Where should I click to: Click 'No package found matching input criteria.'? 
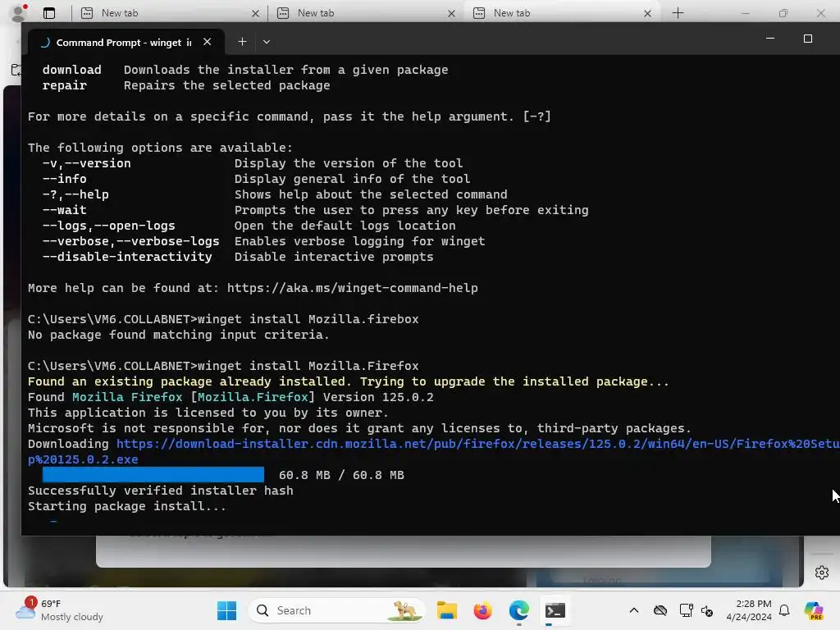click(178, 335)
